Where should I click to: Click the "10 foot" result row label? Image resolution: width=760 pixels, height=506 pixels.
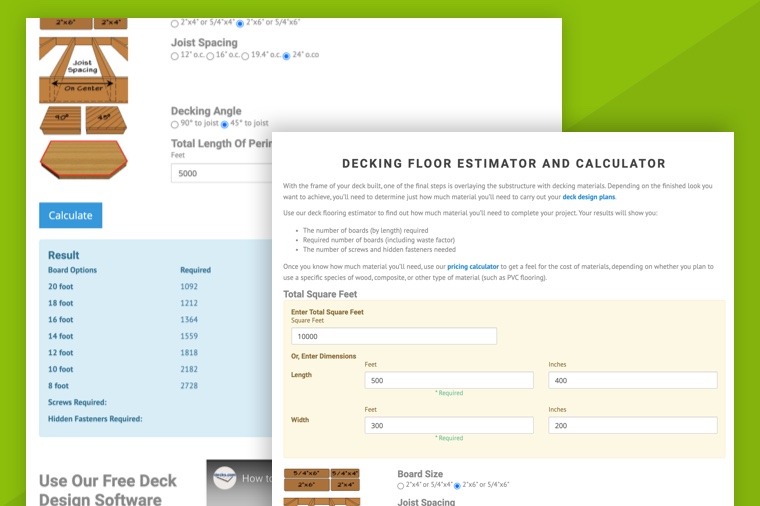click(x=61, y=369)
